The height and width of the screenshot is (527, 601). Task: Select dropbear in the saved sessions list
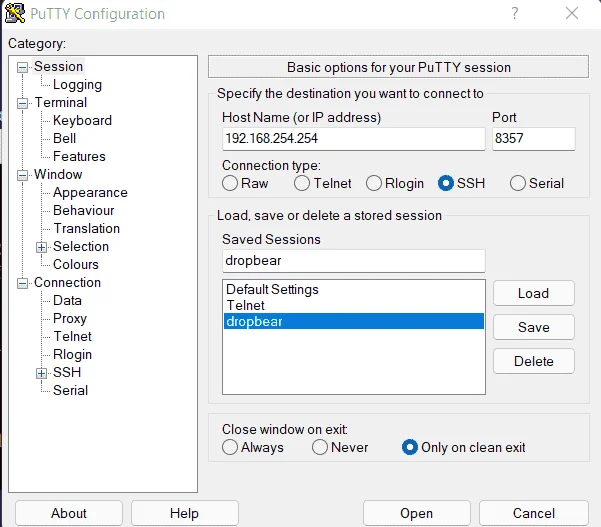(x=354, y=321)
